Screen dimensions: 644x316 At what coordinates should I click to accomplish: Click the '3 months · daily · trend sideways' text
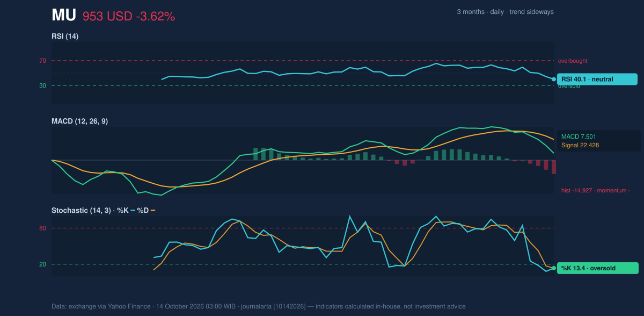(x=506, y=12)
